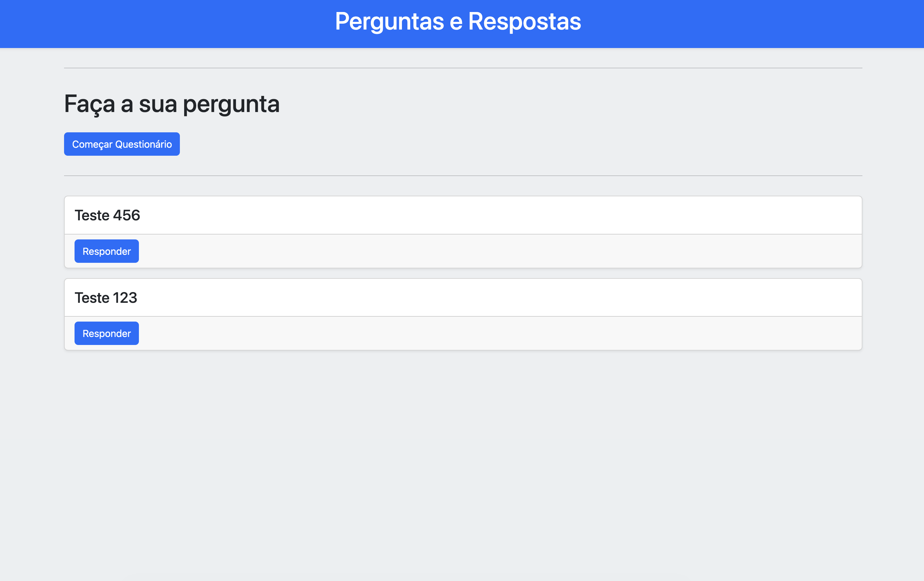Select the Faça a sua pergunta heading

(172, 104)
